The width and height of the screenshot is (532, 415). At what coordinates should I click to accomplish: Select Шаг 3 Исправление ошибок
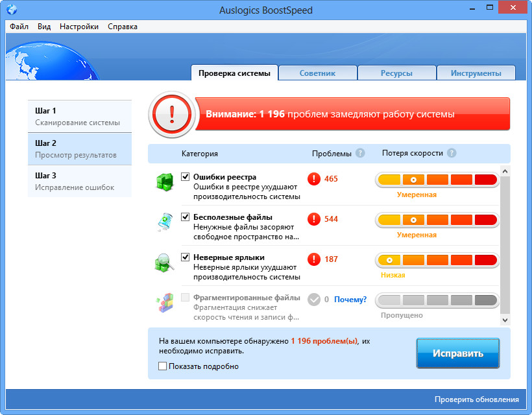pos(80,181)
